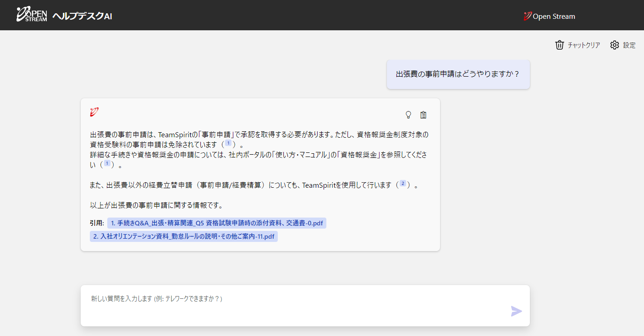Image resolution: width=644 pixels, height=336 pixels.
Task: Click the trash icon to clear the chat
Action: [x=559, y=45]
